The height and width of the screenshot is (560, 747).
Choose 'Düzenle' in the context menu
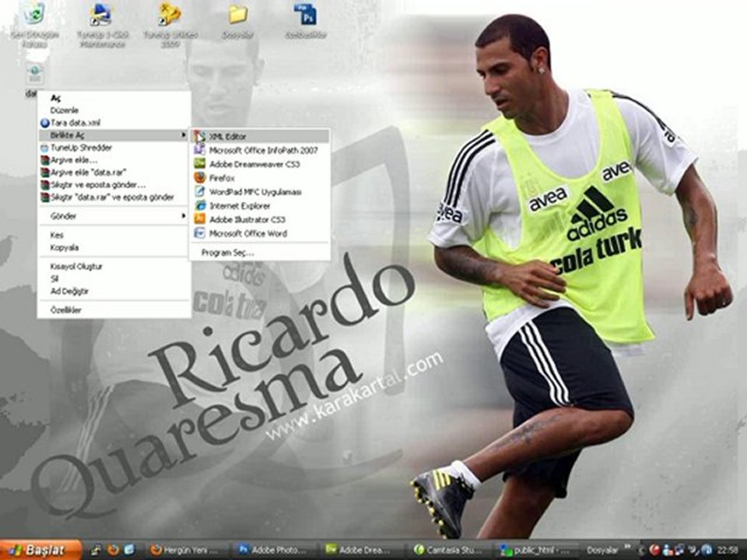click(114, 110)
